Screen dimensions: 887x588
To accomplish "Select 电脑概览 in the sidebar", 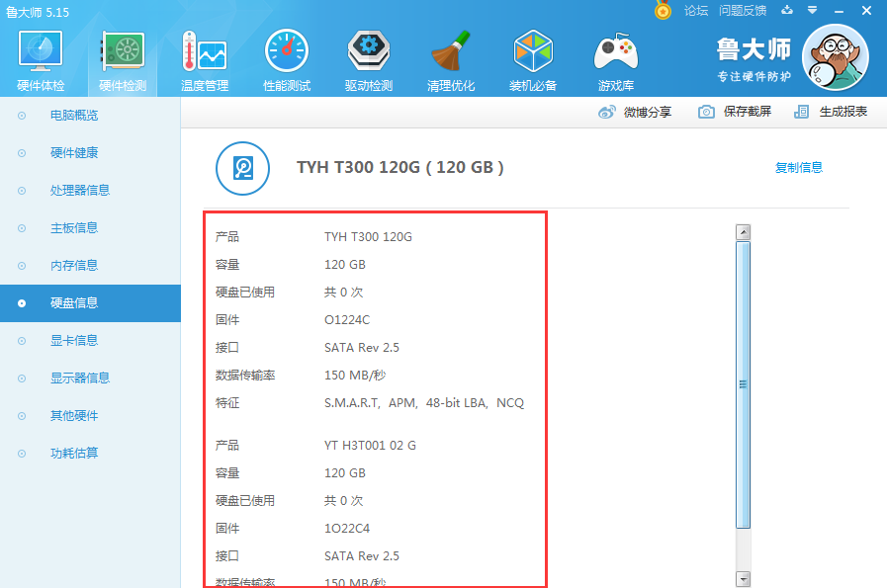I will point(90,116).
